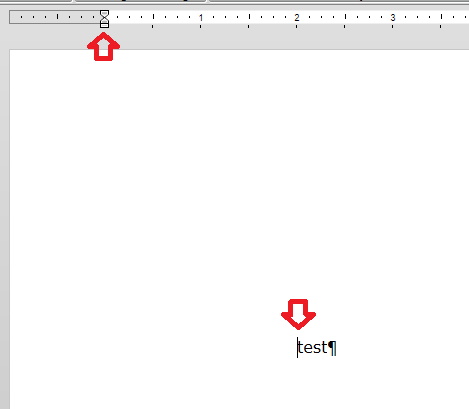Click ruler tick midway between 2 and 3

coord(345,17)
